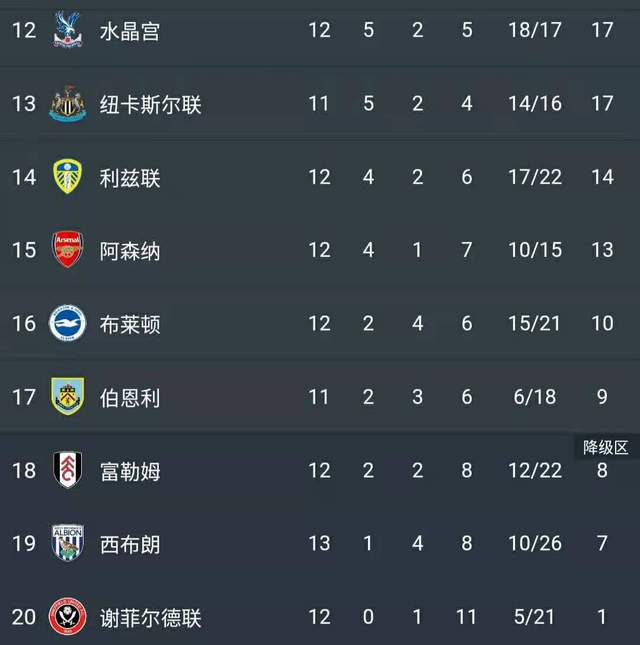640x645 pixels.
Task: Click the 降级区 relegation zone label
Action: click(x=605, y=448)
